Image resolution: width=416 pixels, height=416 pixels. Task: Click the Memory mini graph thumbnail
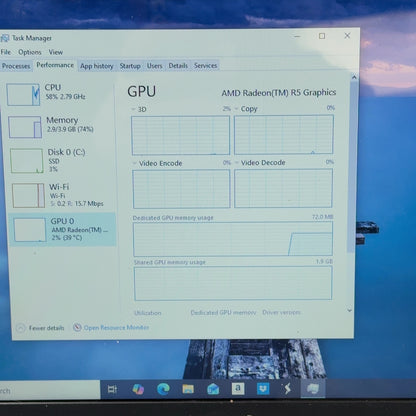click(25, 127)
